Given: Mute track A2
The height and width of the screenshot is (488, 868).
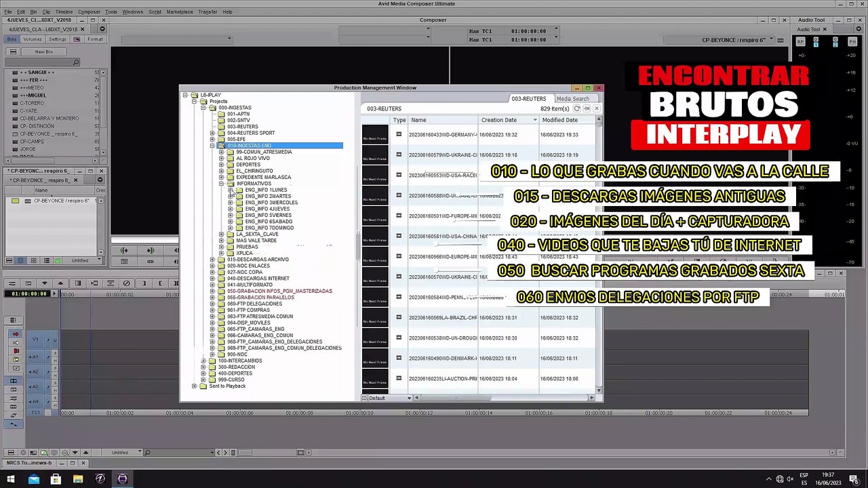Looking at the screenshot, I should click(x=55, y=375).
